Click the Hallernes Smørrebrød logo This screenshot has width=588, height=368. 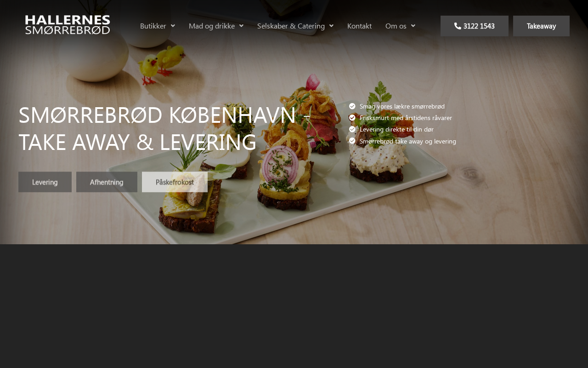(68, 25)
